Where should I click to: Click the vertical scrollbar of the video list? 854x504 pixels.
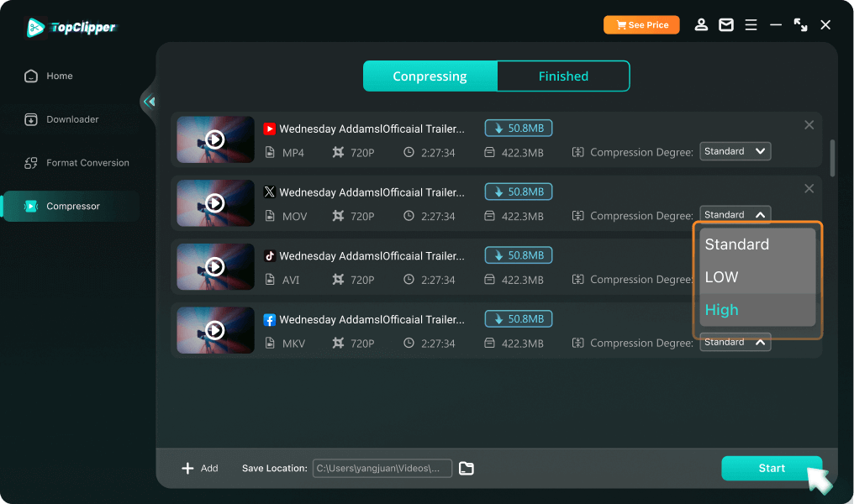pos(832,159)
